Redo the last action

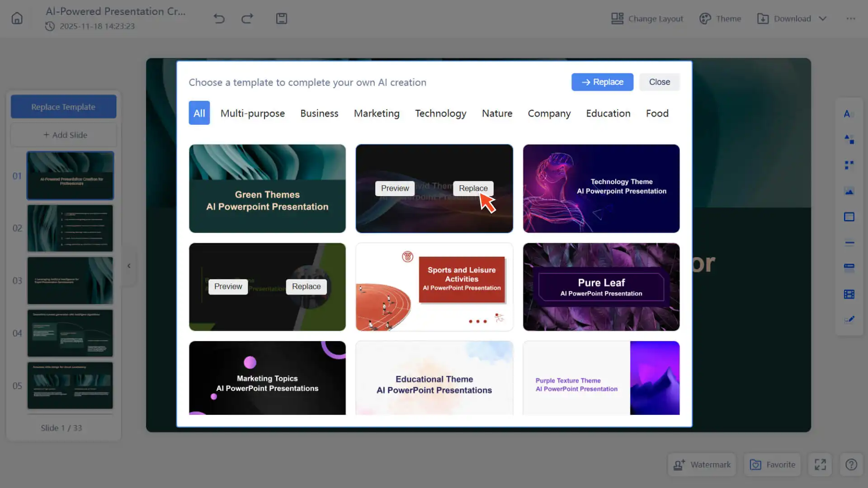coord(247,19)
